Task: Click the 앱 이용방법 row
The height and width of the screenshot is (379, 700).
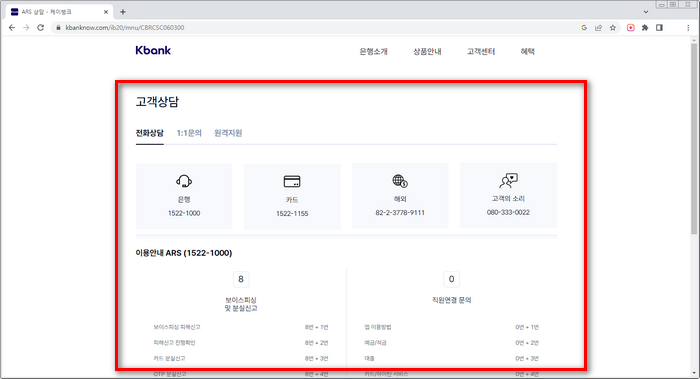Action: [451, 327]
